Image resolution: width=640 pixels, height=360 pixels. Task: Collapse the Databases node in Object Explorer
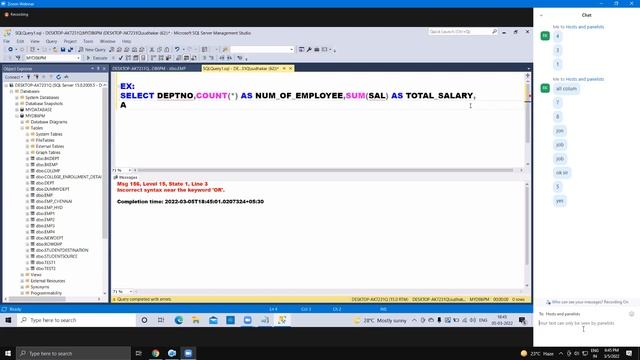click(x=12, y=91)
